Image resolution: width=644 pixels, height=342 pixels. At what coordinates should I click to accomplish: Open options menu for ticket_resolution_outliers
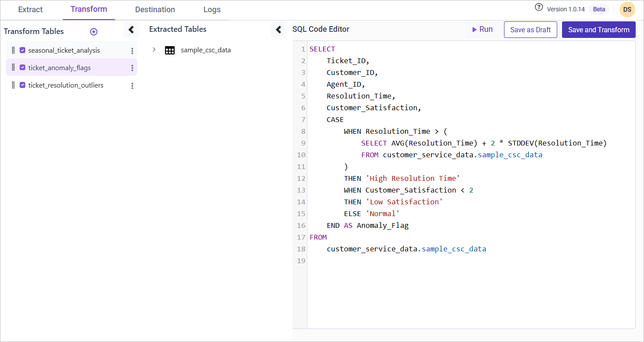click(x=132, y=86)
